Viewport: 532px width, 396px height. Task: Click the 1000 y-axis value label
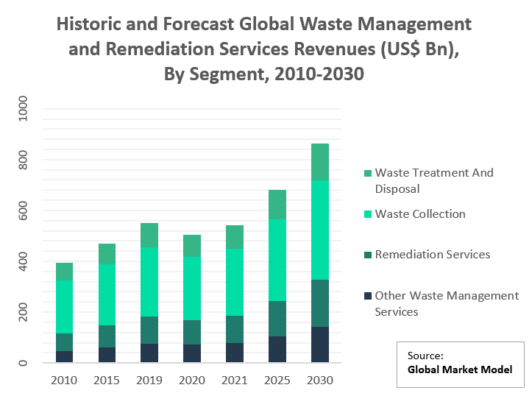(x=23, y=109)
